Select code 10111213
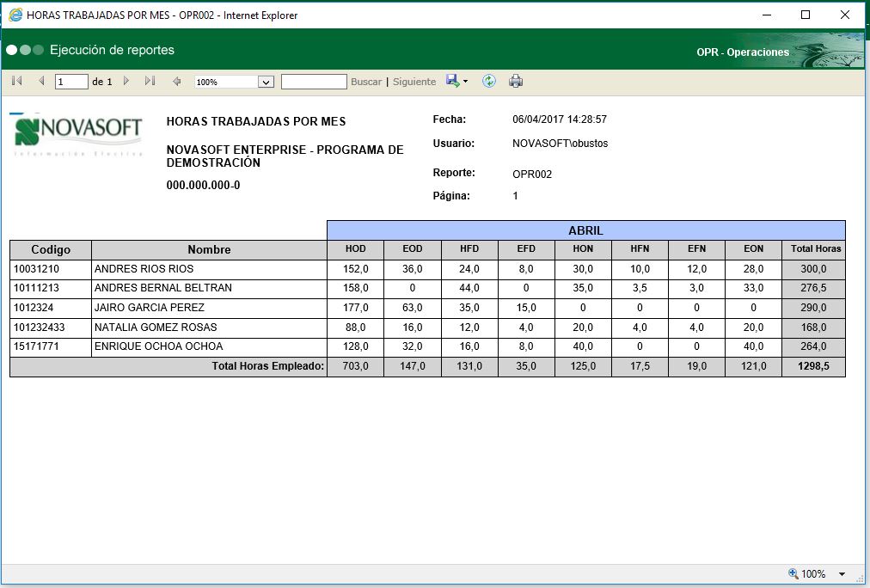The height and width of the screenshot is (588, 870). 37,288
